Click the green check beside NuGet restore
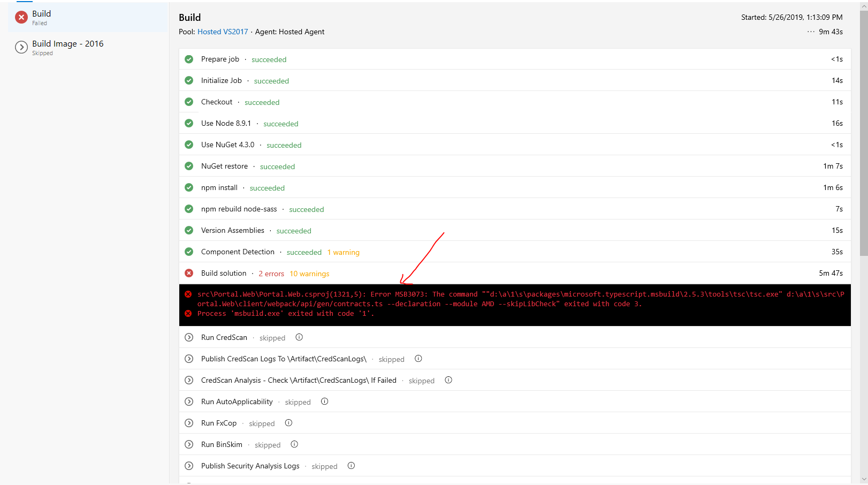868x485 pixels. (x=189, y=166)
